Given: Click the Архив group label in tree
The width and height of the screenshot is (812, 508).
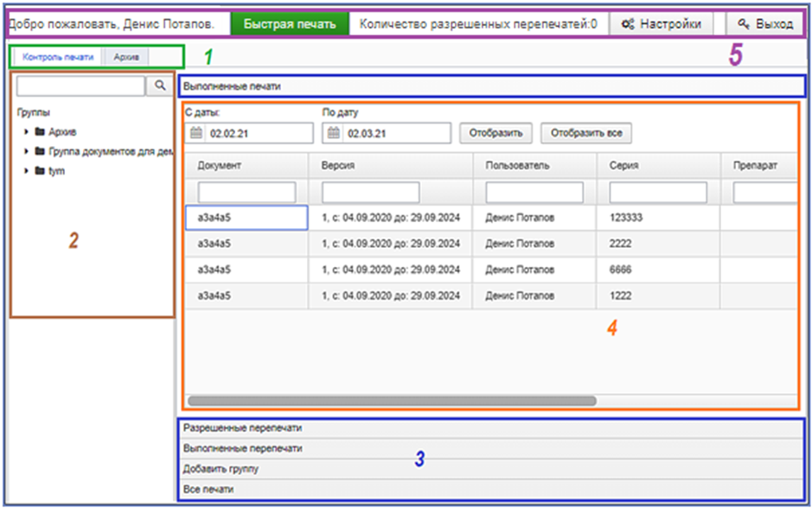Looking at the screenshot, I should (62, 132).
